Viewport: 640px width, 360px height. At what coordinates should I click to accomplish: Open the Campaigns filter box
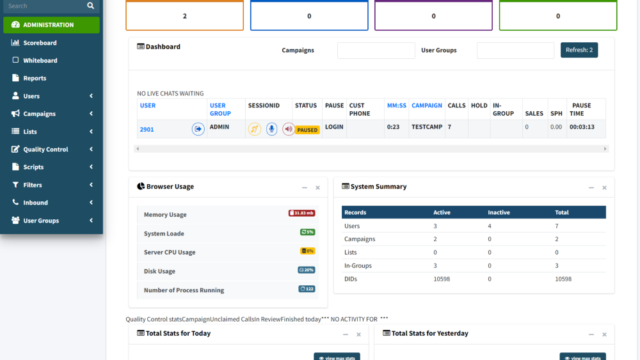click(x=376, y=50)
